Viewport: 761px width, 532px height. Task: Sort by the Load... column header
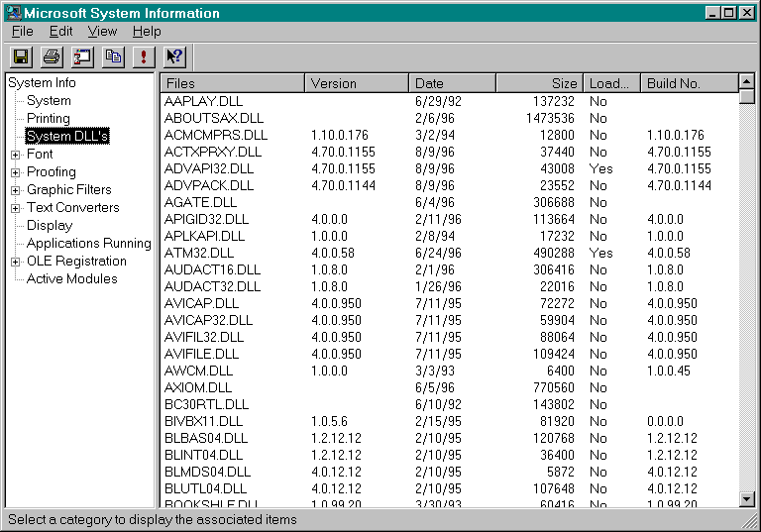tap(612, 83)
